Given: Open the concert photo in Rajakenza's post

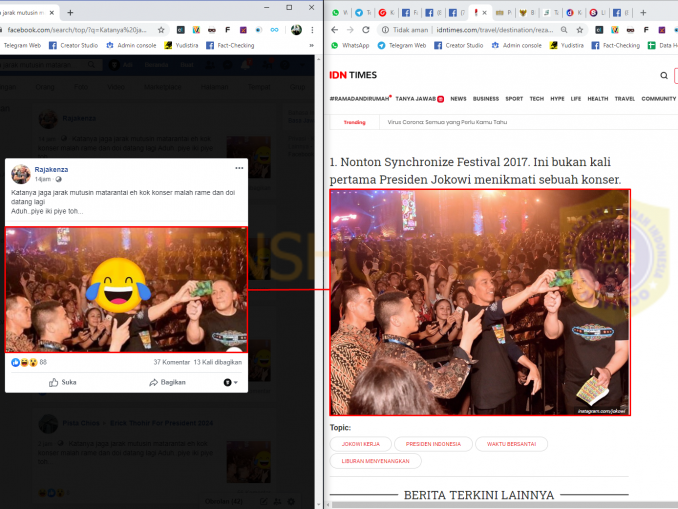Looking at the screenshot, I should (x=126, y=290).
